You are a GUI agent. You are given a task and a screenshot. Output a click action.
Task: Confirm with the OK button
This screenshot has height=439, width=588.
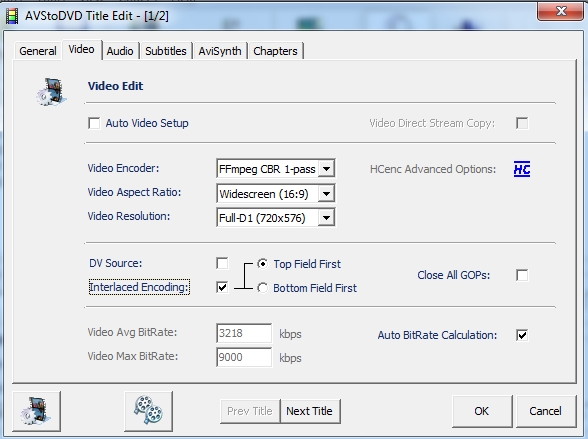tap(482, 411)
